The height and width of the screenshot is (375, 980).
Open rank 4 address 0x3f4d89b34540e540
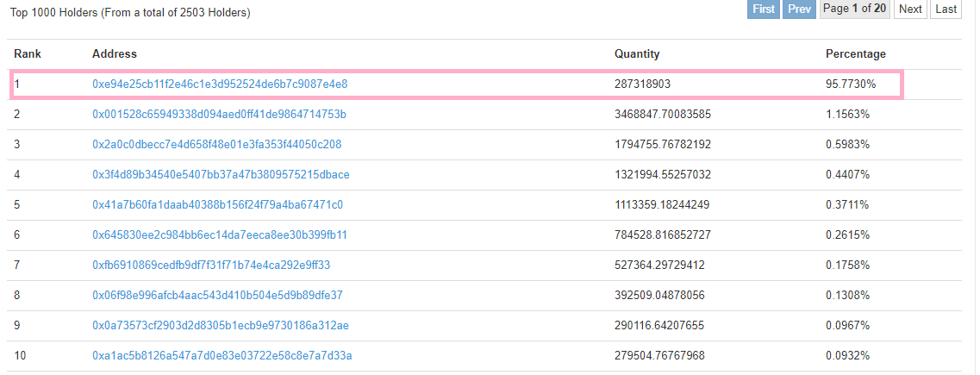coord(221,175)
